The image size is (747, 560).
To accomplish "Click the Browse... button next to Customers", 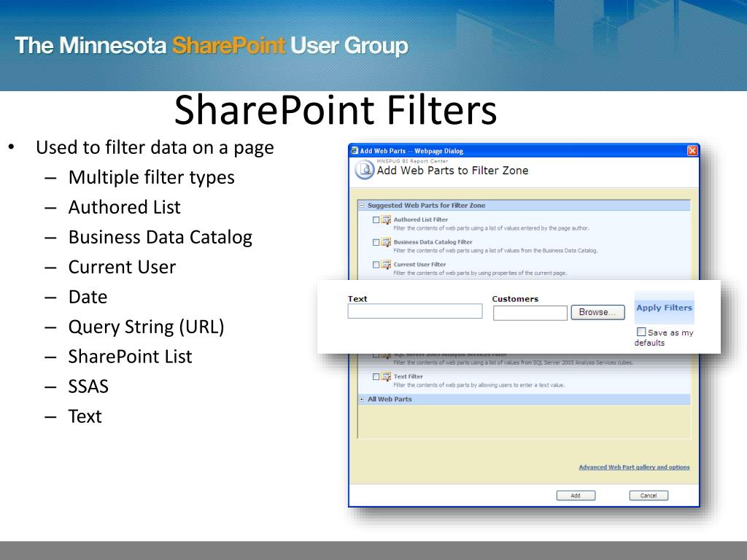I will coord(598,312).
